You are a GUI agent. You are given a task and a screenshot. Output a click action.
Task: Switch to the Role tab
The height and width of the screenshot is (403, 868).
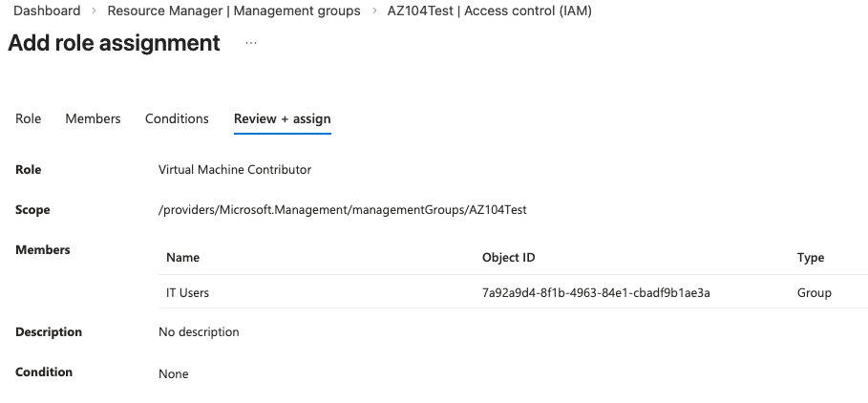coord(29,118)
